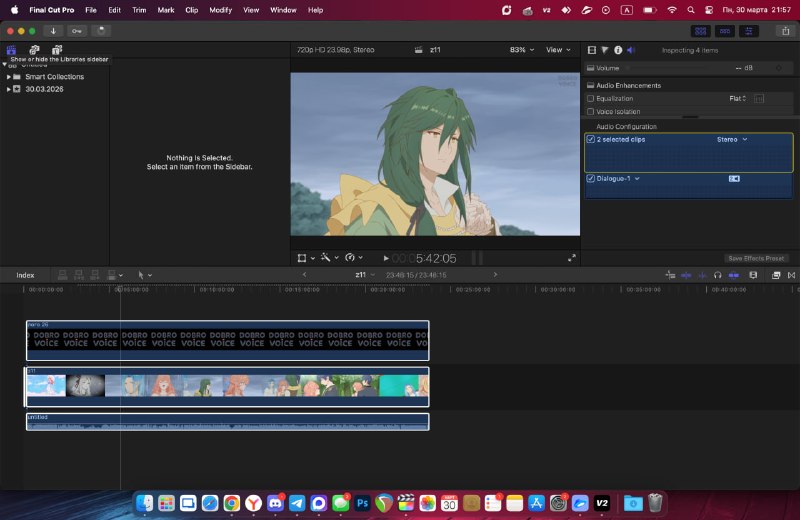Open the Photos and Audio sidebar icon
This screenshot has width=800, height=520.
tap(34, 49)
